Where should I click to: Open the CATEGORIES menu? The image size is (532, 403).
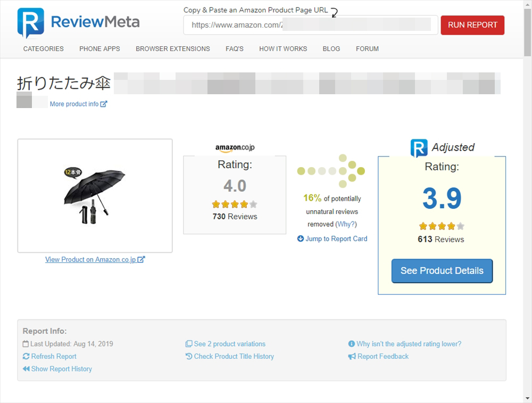pos(44,49)
